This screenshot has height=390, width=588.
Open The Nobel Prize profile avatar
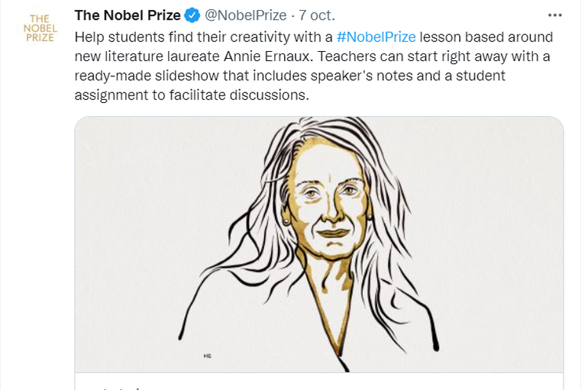(37, 27)
